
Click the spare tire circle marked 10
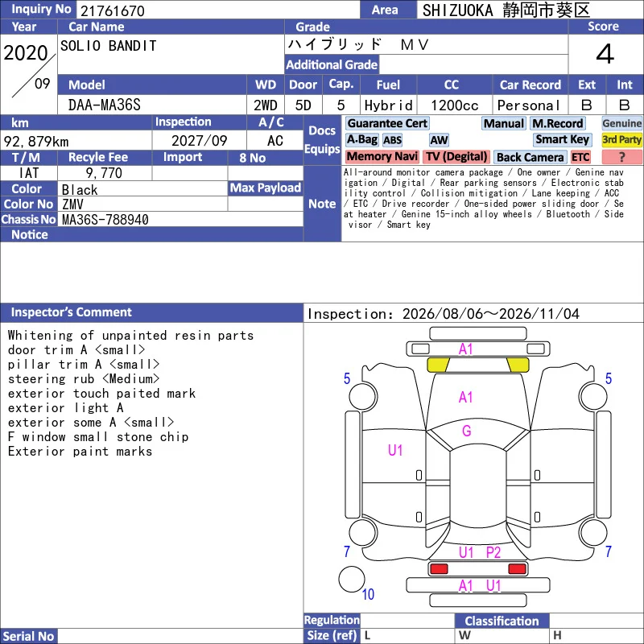click(352, 579)
